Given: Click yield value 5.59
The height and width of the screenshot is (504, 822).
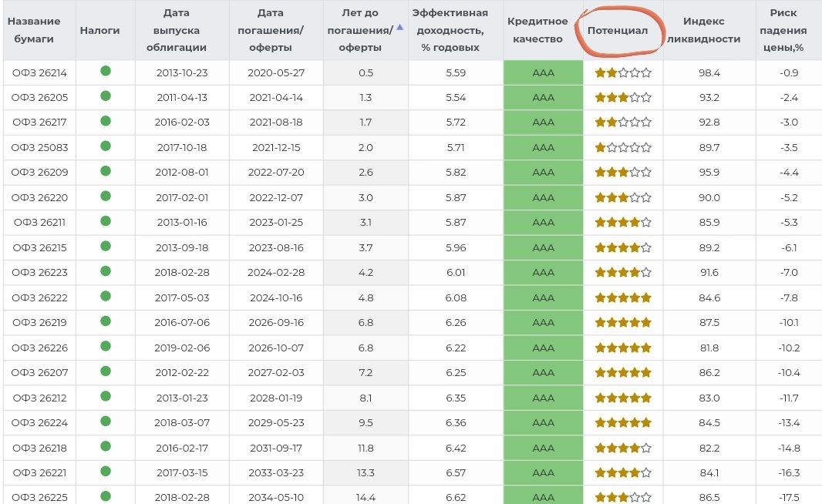Looking at the screenshot, I should [456, 72].
